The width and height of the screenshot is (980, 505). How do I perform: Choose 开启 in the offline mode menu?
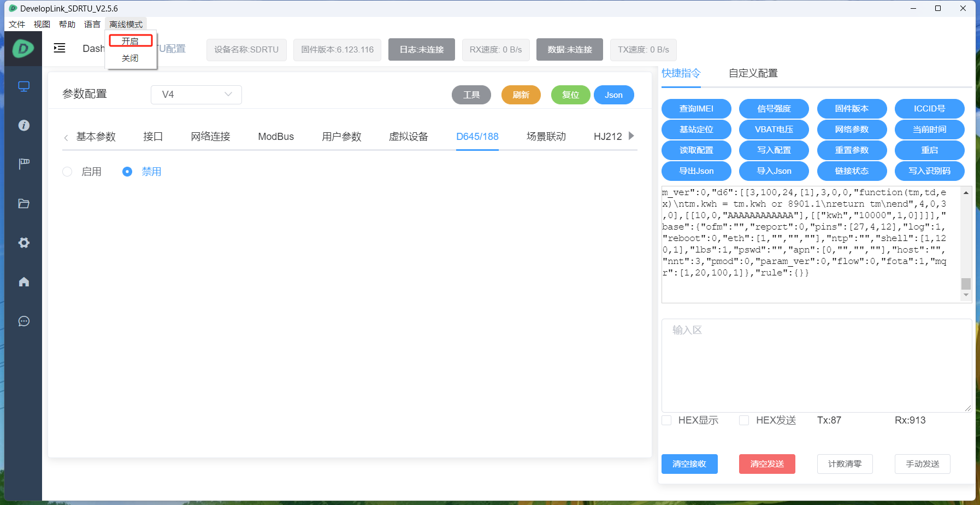(131, 41)
